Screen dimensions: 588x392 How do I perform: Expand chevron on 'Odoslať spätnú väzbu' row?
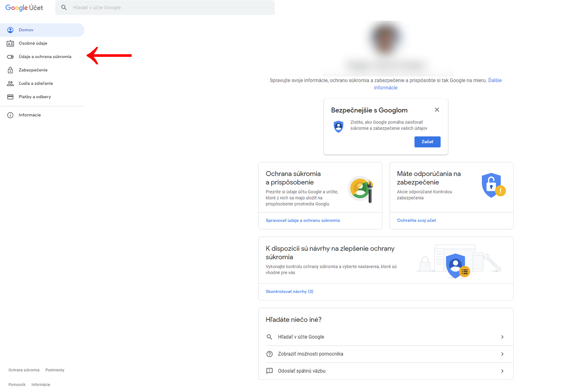[x=502, y=371]
